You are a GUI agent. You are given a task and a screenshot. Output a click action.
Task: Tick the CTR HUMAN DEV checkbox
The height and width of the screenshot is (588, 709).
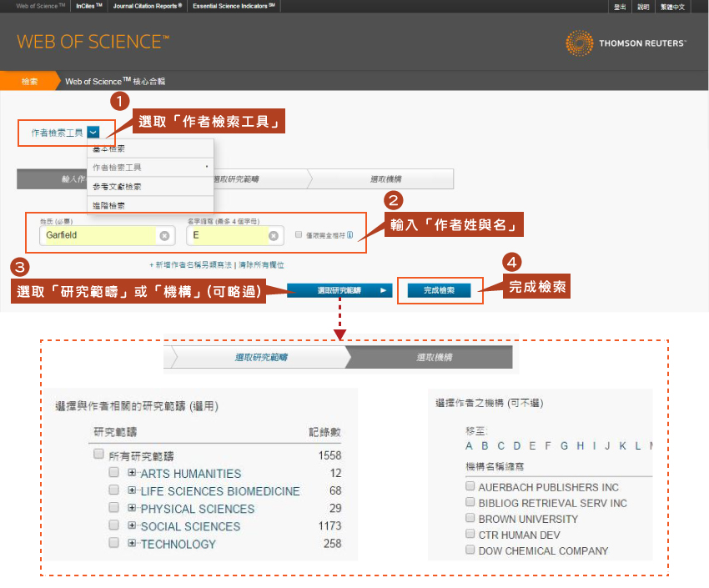[x=470, y=535]
